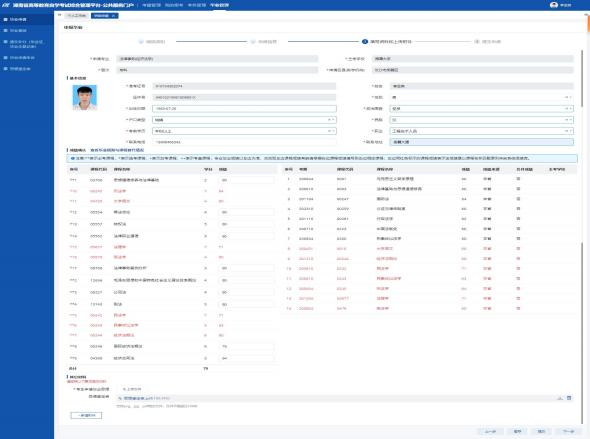This screenshot has width=590, height=439.
Task: Click the student ID photo thumbnail
Action: [x=85, y=97]
